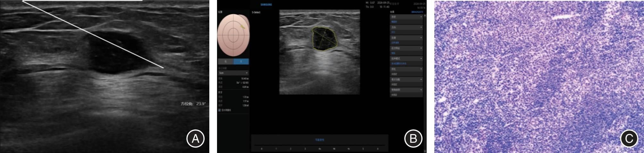Click the histology image in panel C
The width and height of the screenshot is (644, 153).
539,77
